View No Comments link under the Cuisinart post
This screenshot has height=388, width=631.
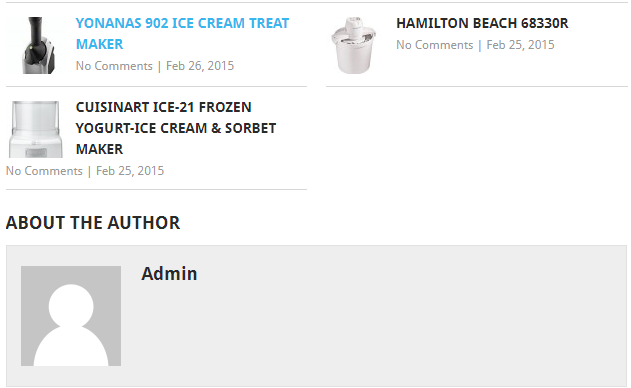coord(44,171)
